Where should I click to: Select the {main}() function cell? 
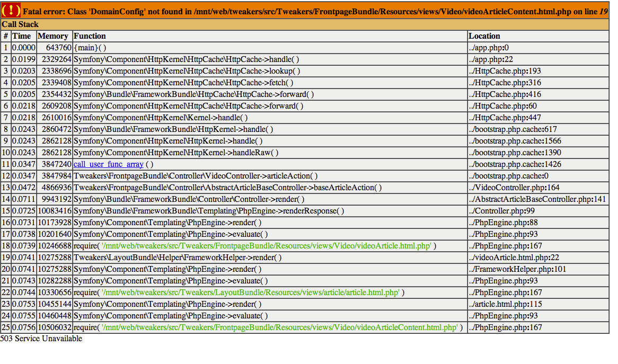[x=270, y=48]
